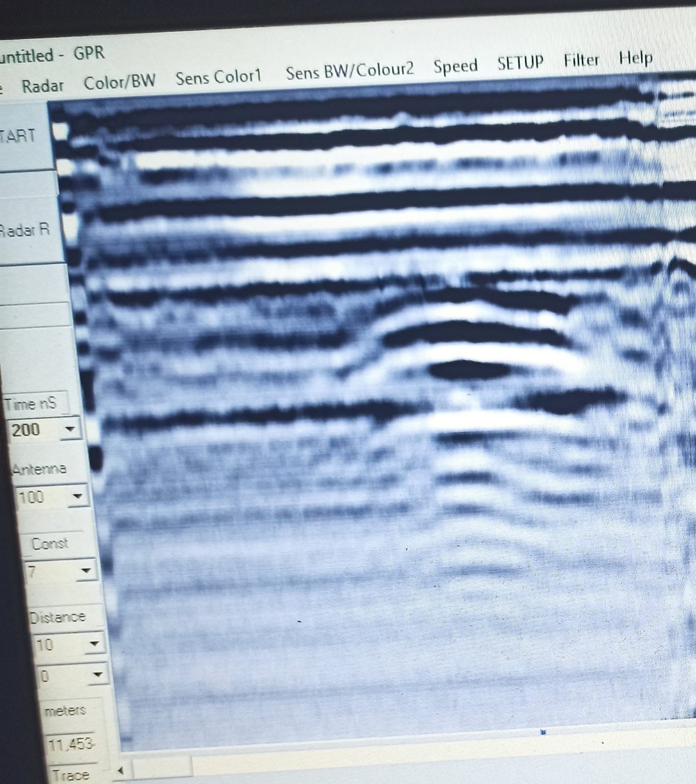The width and height of the screenshot is (696, 784).
Task: Click the Radar R button
Action: [x=29, y=230]
